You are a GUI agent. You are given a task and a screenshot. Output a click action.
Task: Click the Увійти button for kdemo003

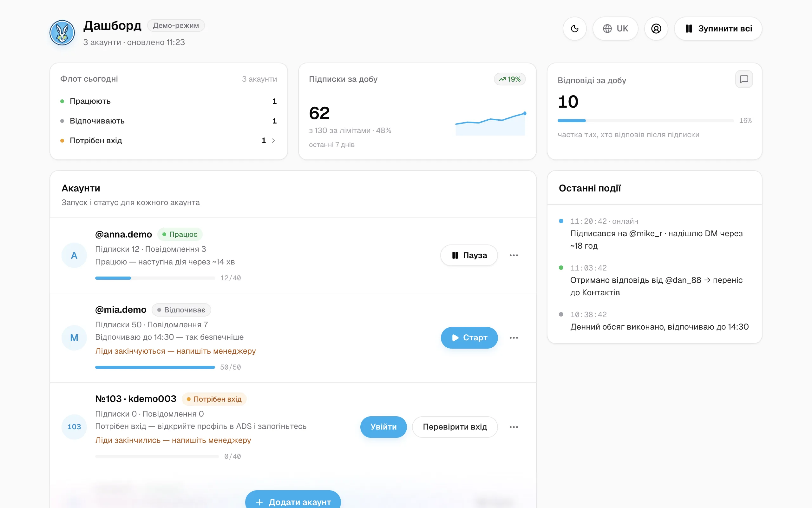click(x=383, y=427)
